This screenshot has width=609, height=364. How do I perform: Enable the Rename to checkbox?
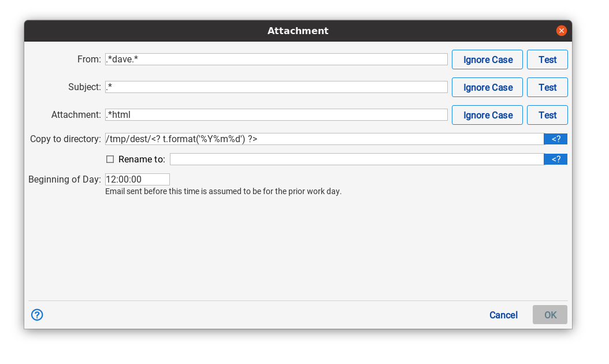[x=110, y=159]
